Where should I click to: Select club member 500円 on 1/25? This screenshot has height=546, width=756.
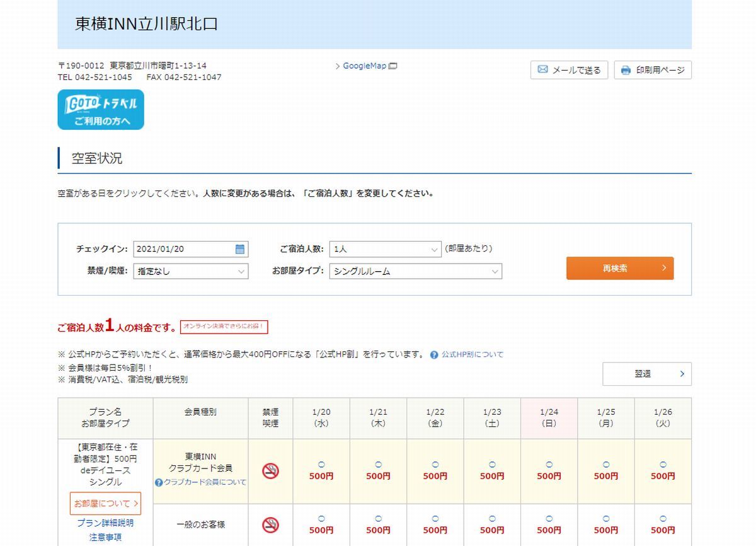pyautogui.click(x=606, y=476)
